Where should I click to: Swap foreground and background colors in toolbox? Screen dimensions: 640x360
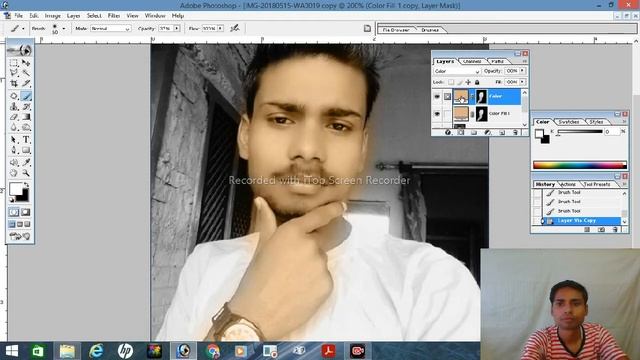coord(27,184)
